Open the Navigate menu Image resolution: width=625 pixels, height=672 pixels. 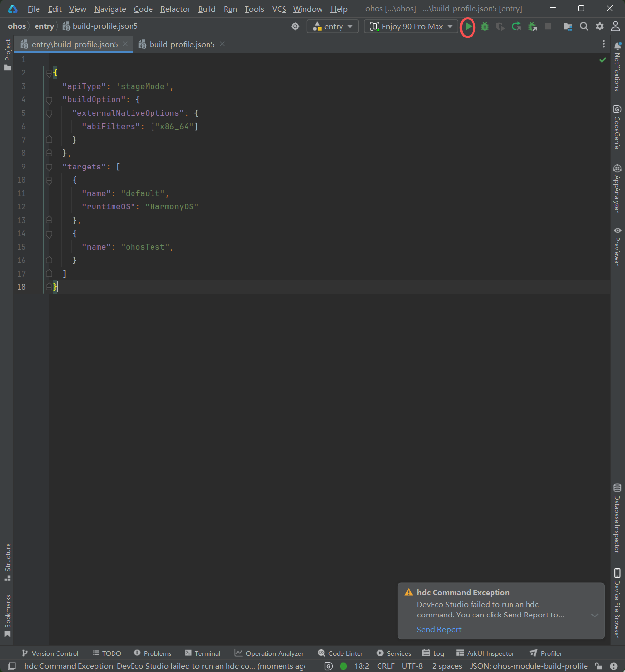(110, 9)
